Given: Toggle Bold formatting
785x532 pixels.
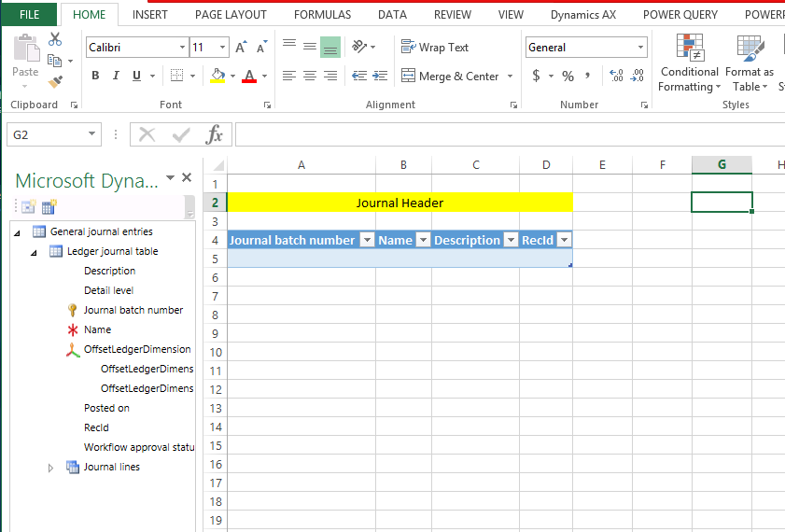Looking at the screenshot, I should point(95,77).
